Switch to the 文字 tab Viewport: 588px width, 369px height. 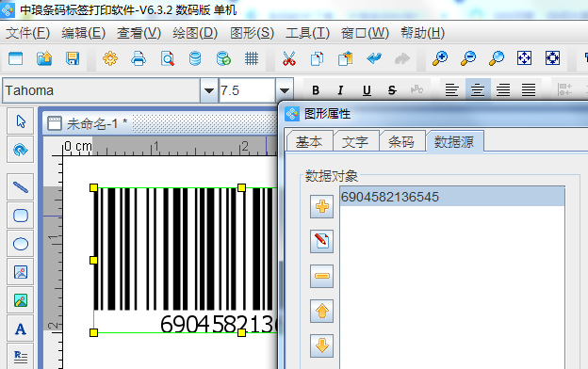coord(355,142)
